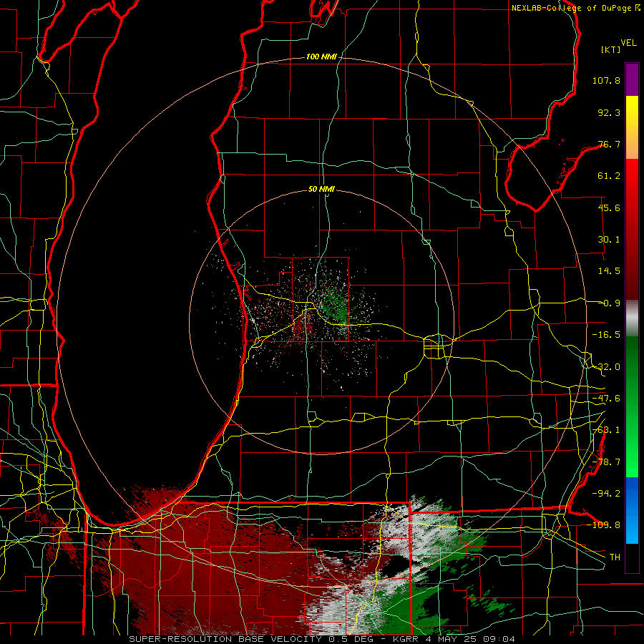The height and width of the screenshot is (644, 644).
Task: Pick the purple segment of the color bar
Action: point(632,79)
